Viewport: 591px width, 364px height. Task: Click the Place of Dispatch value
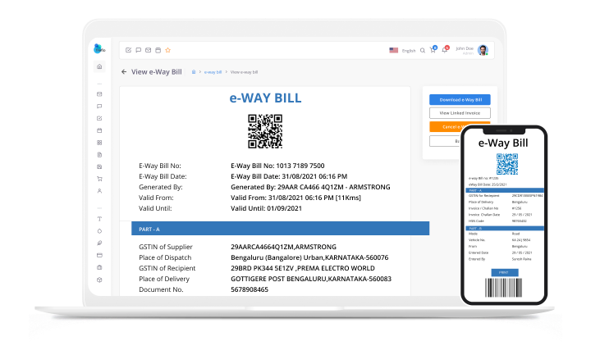309,257
